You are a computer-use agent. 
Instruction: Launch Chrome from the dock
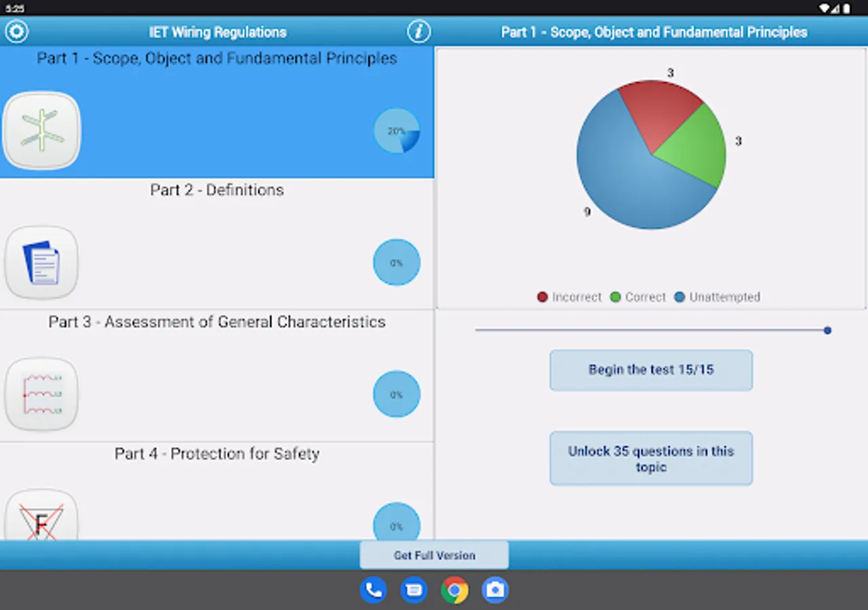454,590
